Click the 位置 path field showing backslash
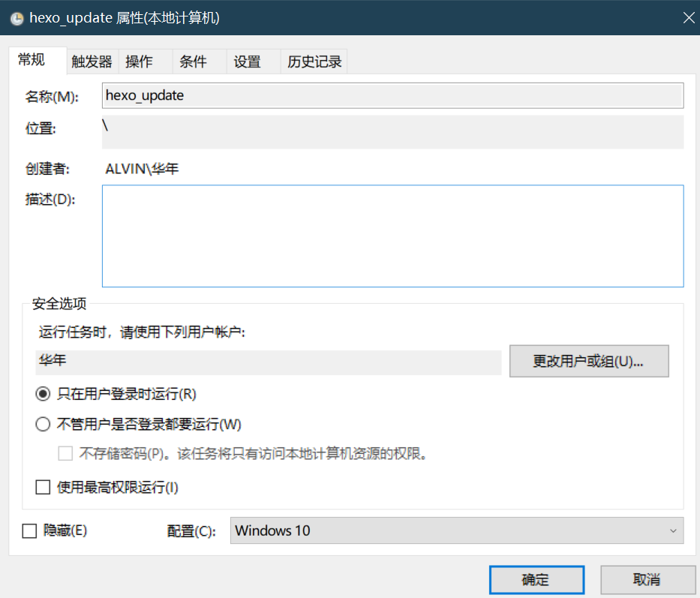The image size is (700, 598). 393,132
